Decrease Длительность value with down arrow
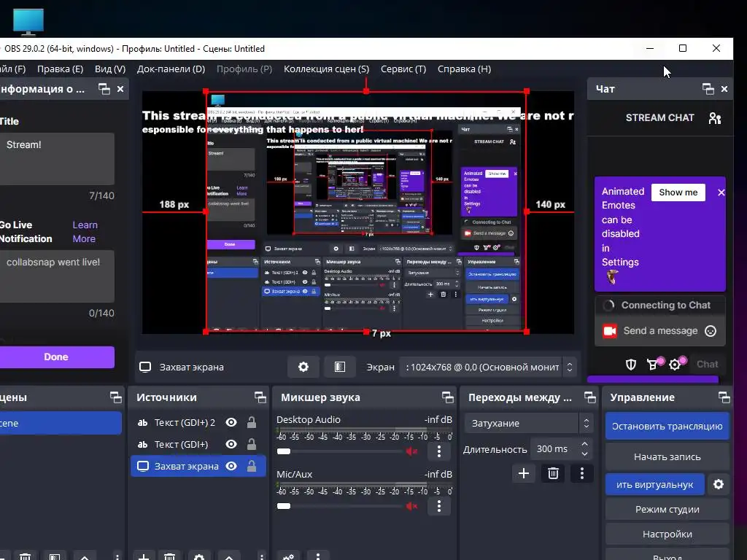Image resolution: width=747 pixels, height=560 pixels. (584, 454)
